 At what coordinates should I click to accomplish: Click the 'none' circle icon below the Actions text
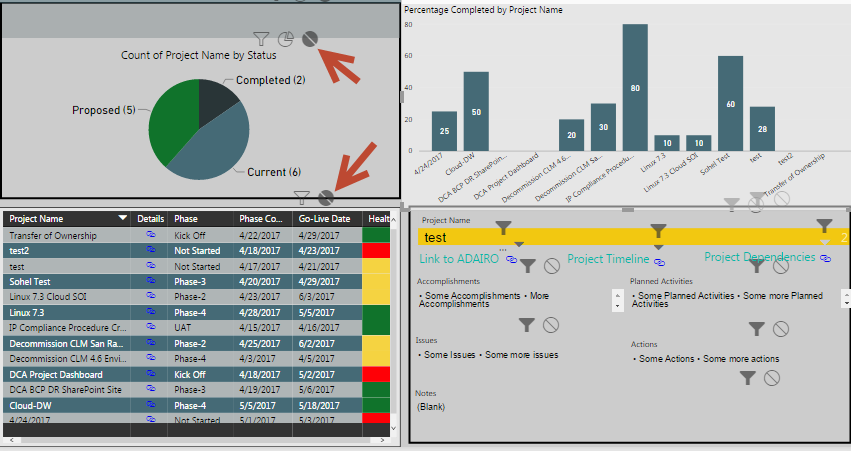coord(772,378)
